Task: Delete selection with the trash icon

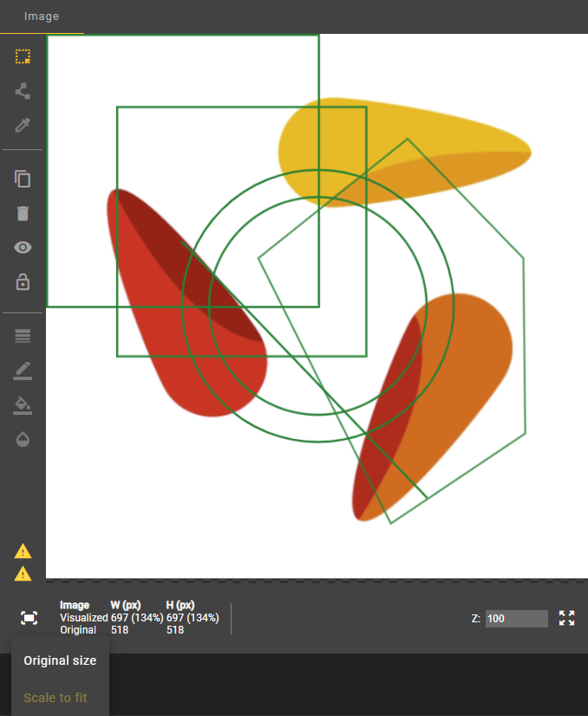Action: coord(23,213)
